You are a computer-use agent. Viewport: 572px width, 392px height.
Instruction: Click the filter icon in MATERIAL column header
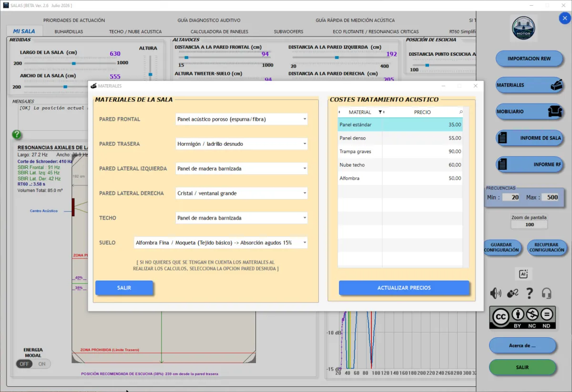pyautogui.click(x=380, y=112)
